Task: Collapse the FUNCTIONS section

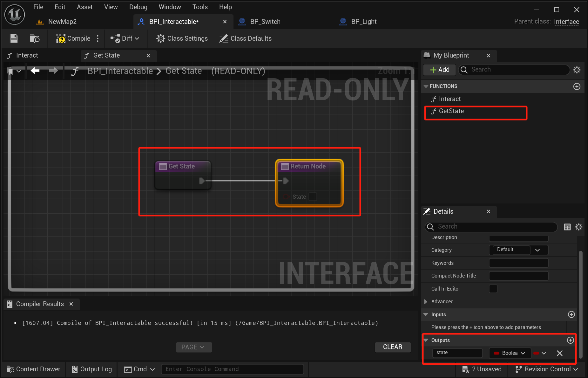Action: [x=426, y=86]
